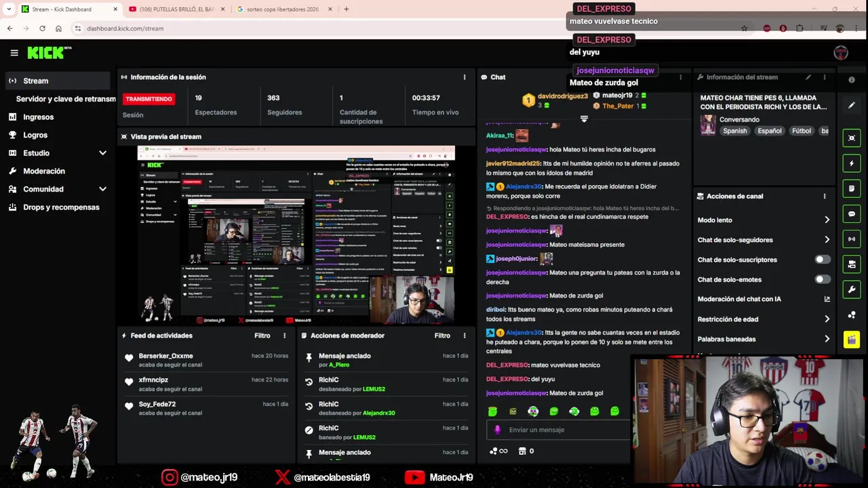Click the purple microphone icon in message box

(497, 430)
